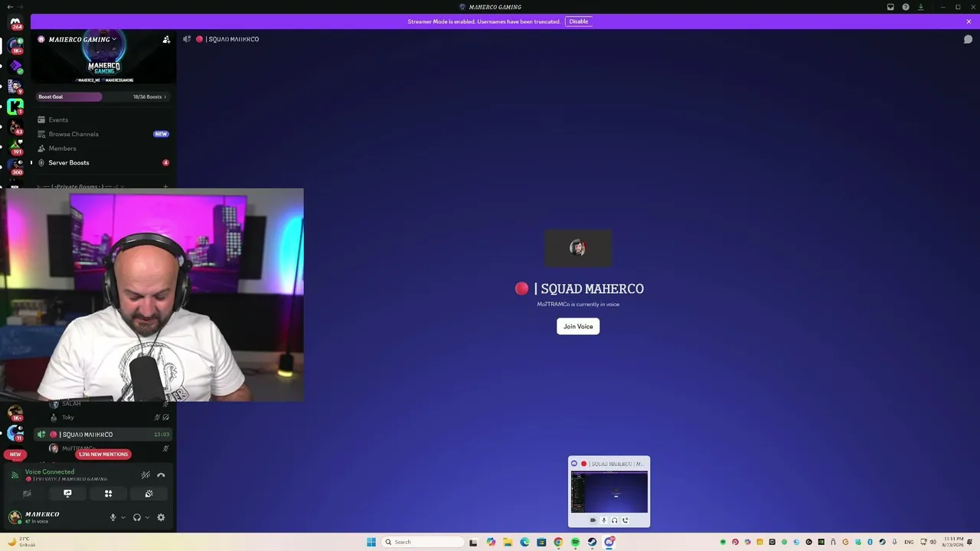The height and width of the screenshot is (551, 980).
Task: Open the chat thread icon
Action: (968, 40)
